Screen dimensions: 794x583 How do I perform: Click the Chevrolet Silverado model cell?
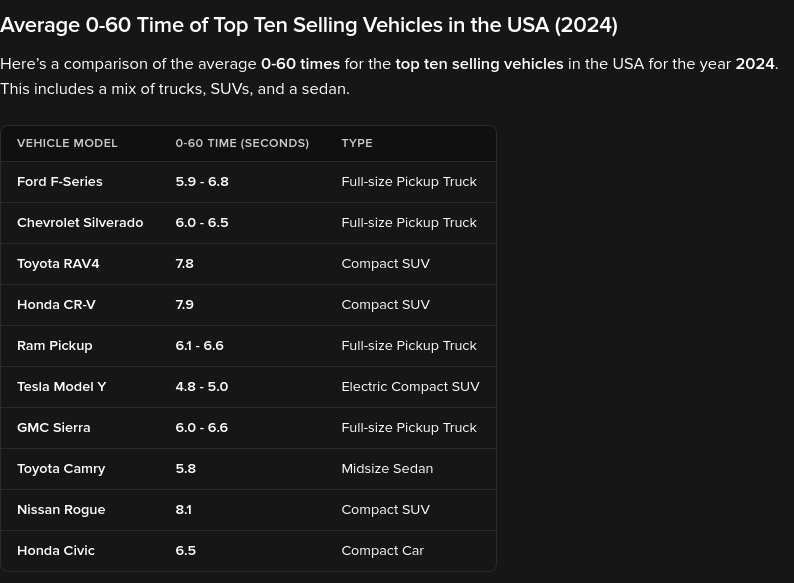tap(80, 223)
